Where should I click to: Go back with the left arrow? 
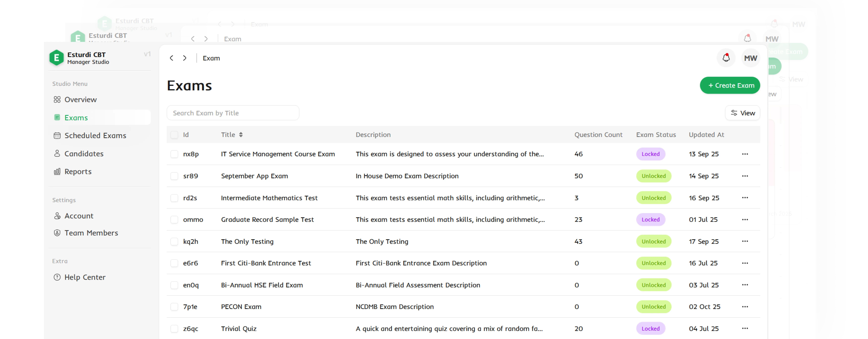171,58
